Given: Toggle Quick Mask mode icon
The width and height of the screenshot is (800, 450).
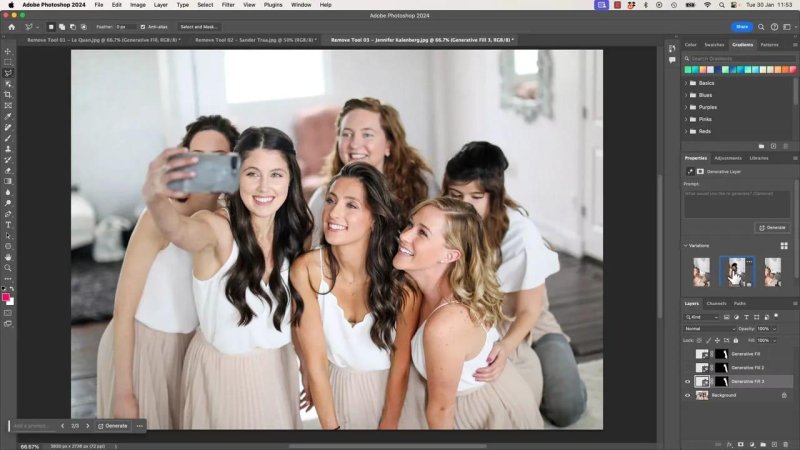Looking at the screenshot, I should (x=8, y=313).
